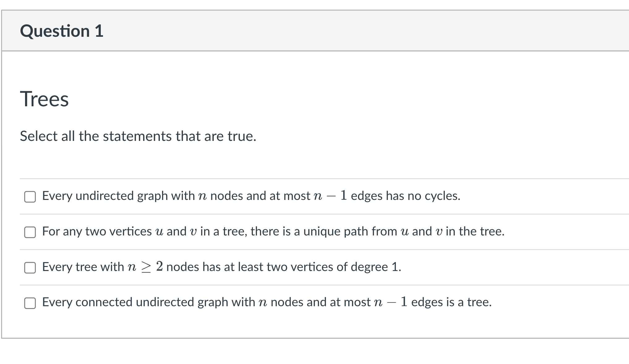This screenshot has width=629, height=364.
Task: Select the Trees heading text
Action: click(x=45, y=99)
